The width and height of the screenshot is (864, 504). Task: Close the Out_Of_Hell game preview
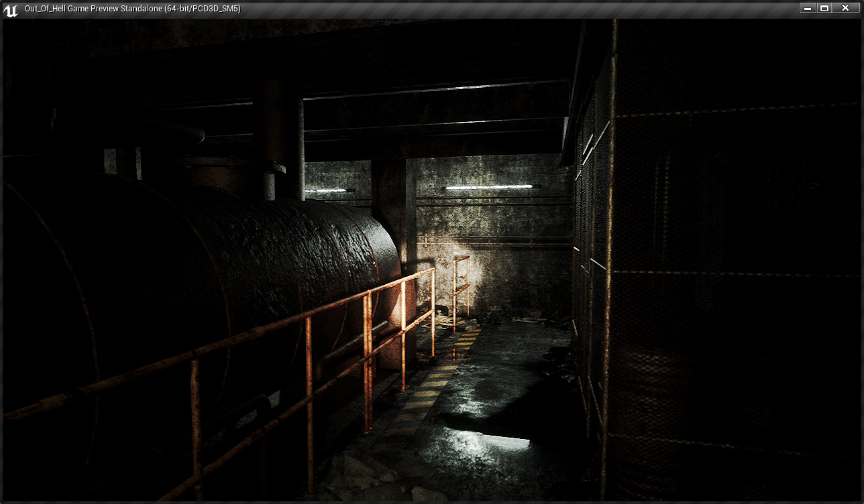pos(845,8)
